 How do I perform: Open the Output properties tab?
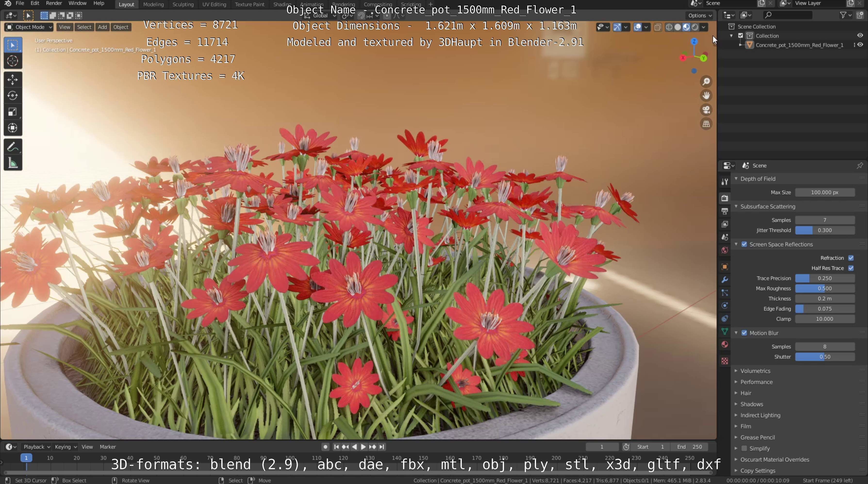[725, 211]
